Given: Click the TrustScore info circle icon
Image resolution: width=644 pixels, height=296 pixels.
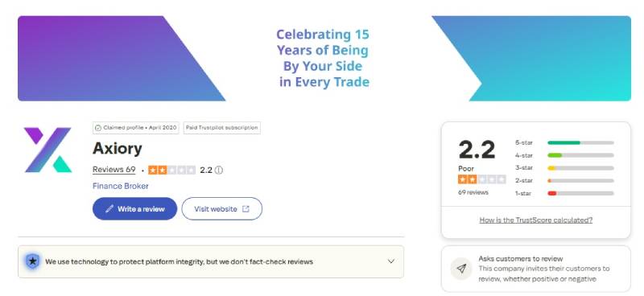Looking at the screenshot, I should pyautogui.click(x=219, y=170).
